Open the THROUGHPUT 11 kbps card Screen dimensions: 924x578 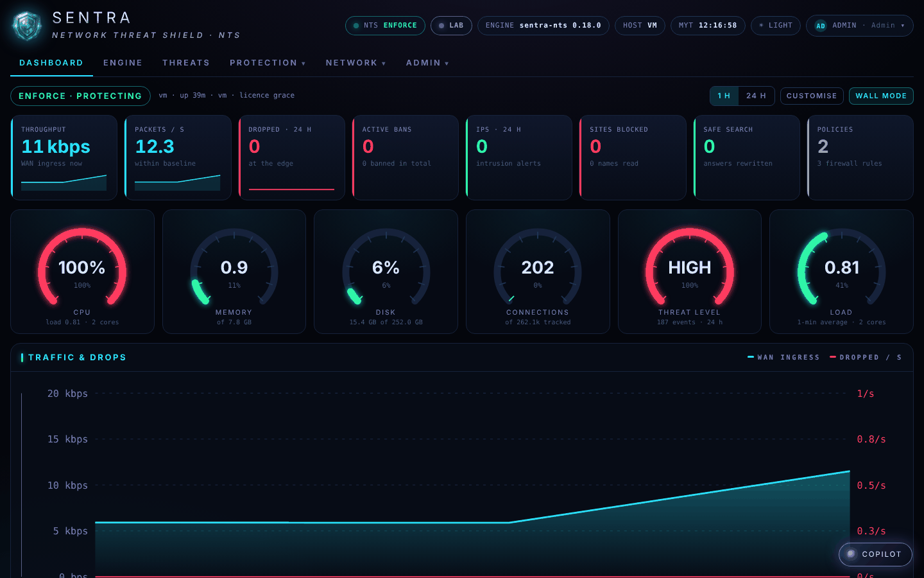[64, 158]
